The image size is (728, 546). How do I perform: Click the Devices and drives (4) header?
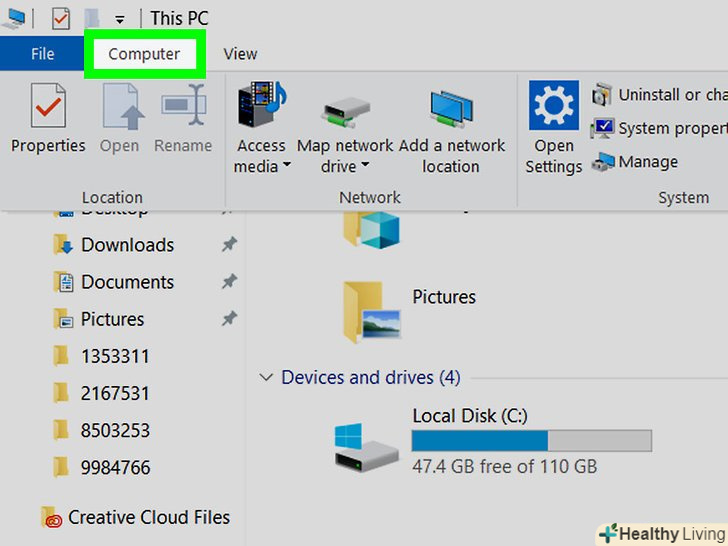(370, 377)
